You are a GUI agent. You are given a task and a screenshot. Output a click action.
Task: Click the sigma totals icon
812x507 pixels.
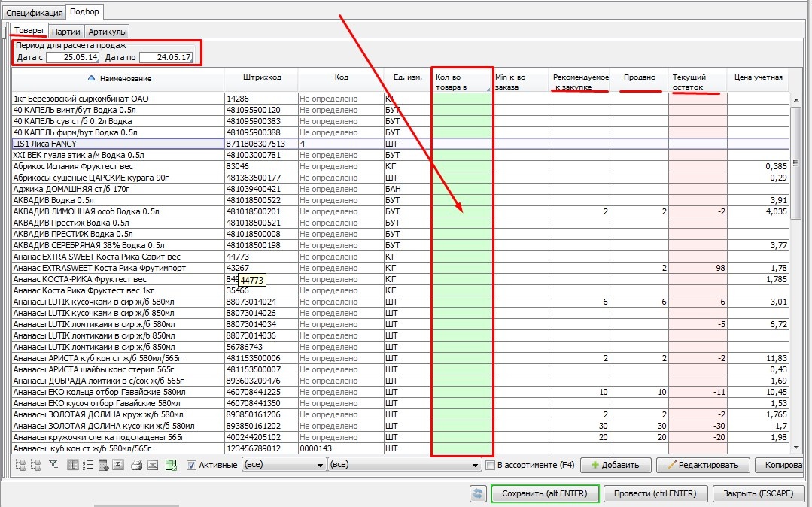[x=118, y=465]
